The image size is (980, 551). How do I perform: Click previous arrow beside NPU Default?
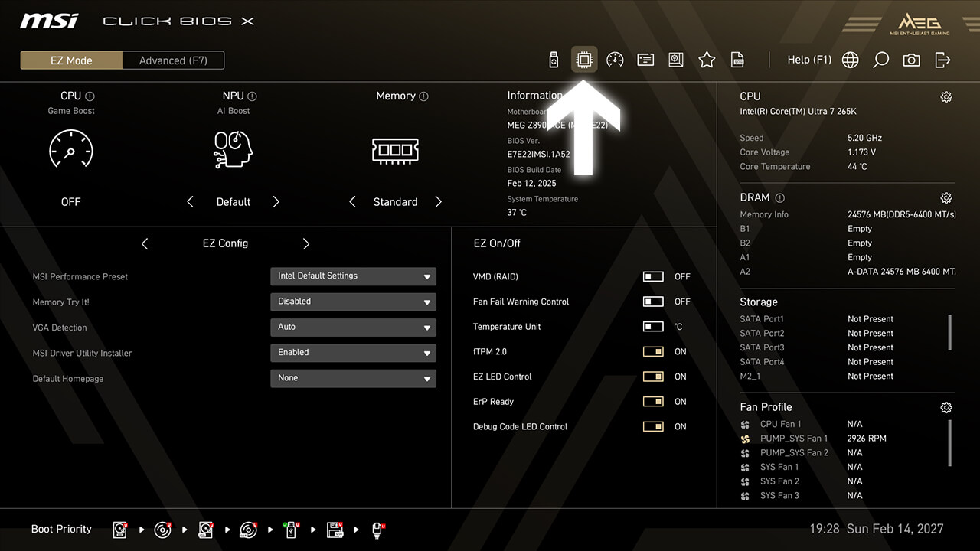point(190,202)
